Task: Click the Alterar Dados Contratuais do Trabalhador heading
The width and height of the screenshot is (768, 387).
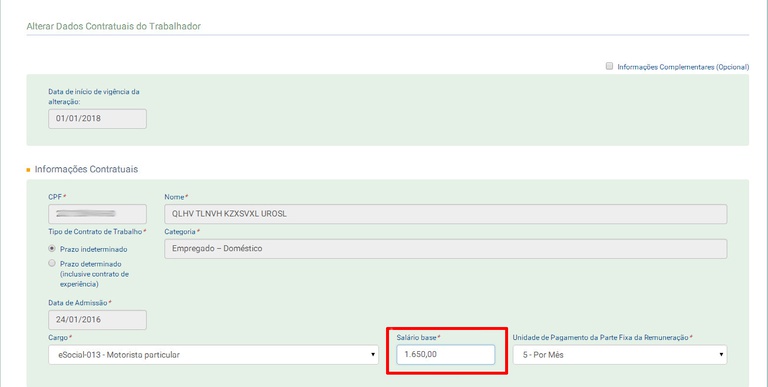Action: (x=114, y=26)
